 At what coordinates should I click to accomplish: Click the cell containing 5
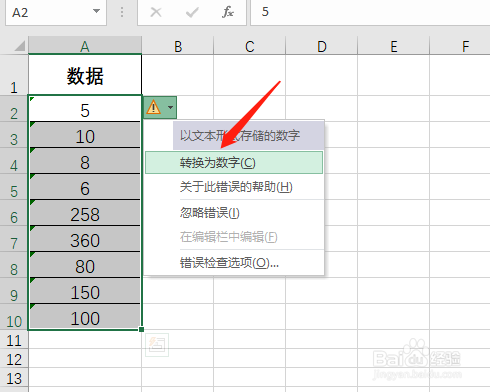click(x=85, y=109)
